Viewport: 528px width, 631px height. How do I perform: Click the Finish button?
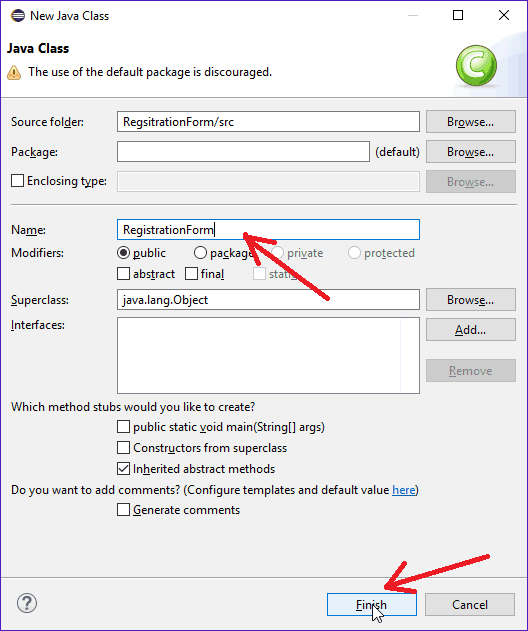click(x=372, y=604)
